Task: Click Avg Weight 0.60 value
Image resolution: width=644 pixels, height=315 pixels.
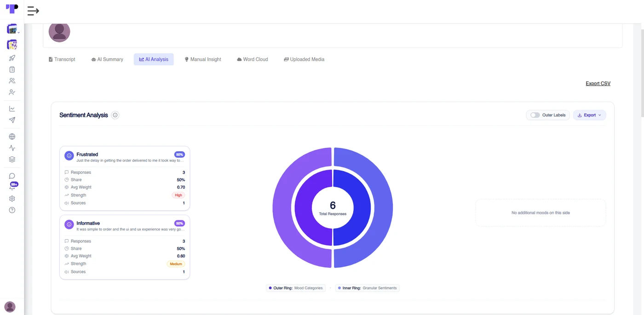Action: coord(181,256)
